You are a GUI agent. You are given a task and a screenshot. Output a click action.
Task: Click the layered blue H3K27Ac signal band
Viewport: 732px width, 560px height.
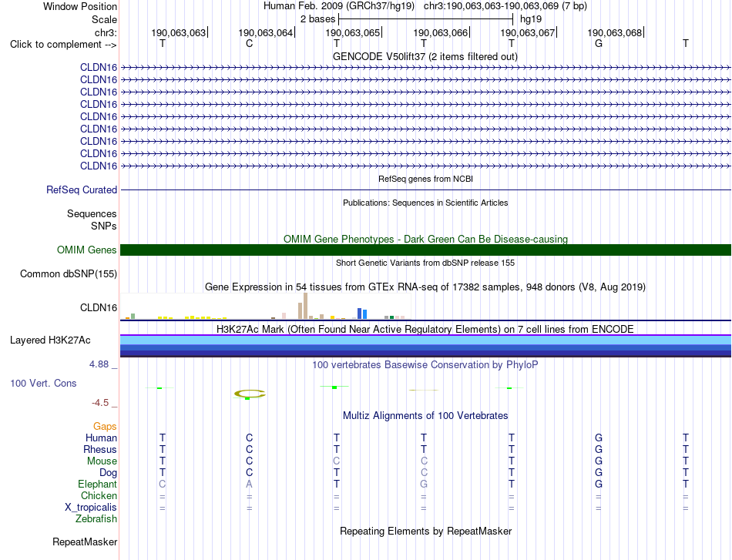pyautogui.click(x=425, y=346)
